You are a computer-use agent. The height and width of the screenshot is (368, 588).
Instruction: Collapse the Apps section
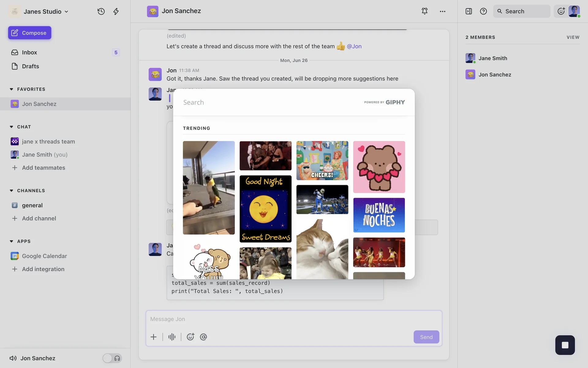(11, 241)
